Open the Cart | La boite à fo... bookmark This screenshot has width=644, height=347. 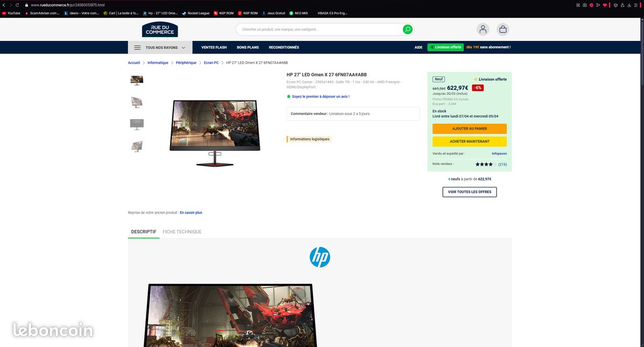[x=121, y=13]
